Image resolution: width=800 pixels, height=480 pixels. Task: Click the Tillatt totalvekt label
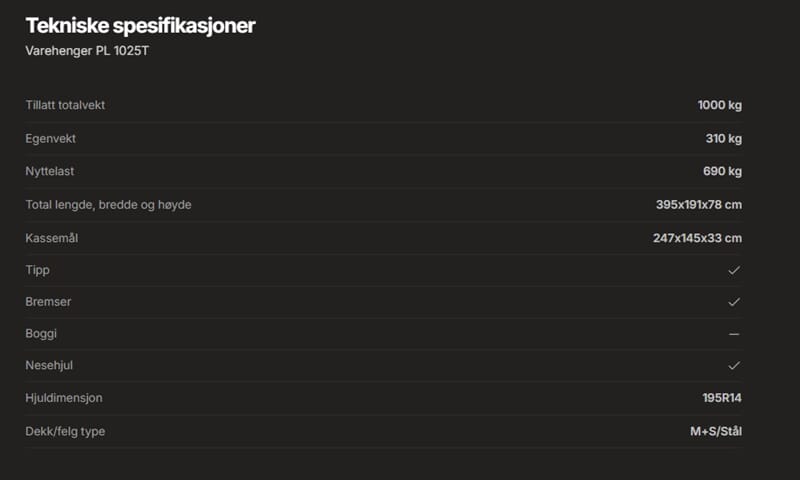tap(65, 105)
